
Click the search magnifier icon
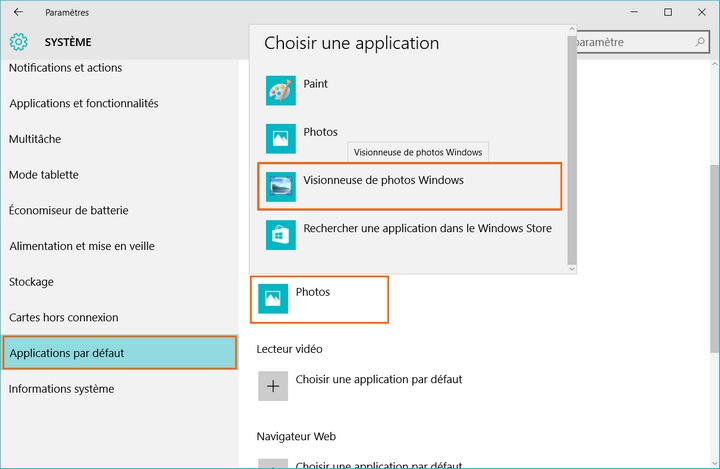click(x=699, y=42)
